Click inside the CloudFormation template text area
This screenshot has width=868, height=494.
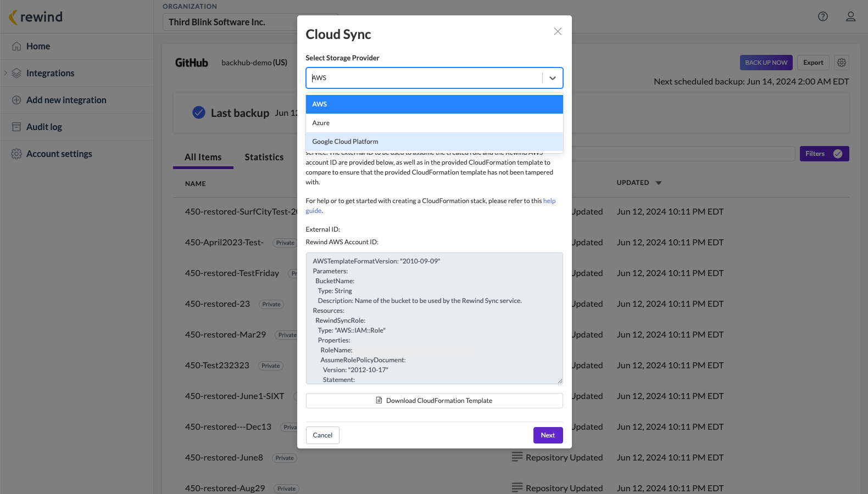(x=435, y=318)
